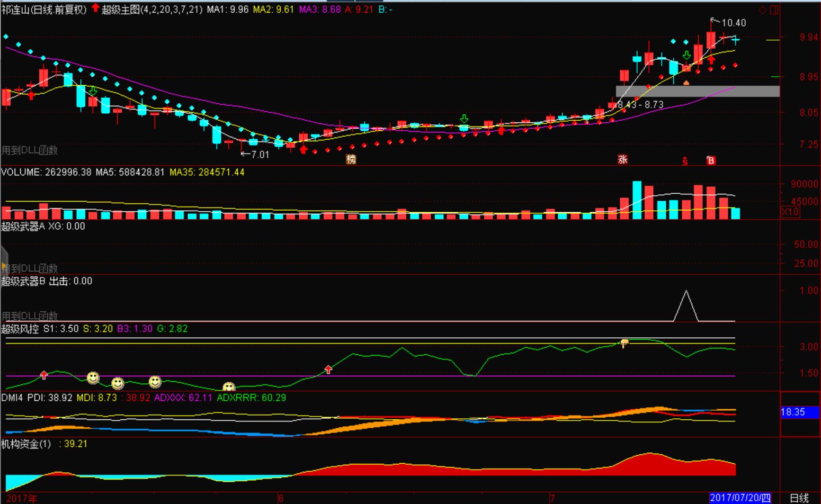The image size is (821, 504).
Task: Click the 7.01 low price label
Action: 260,155
